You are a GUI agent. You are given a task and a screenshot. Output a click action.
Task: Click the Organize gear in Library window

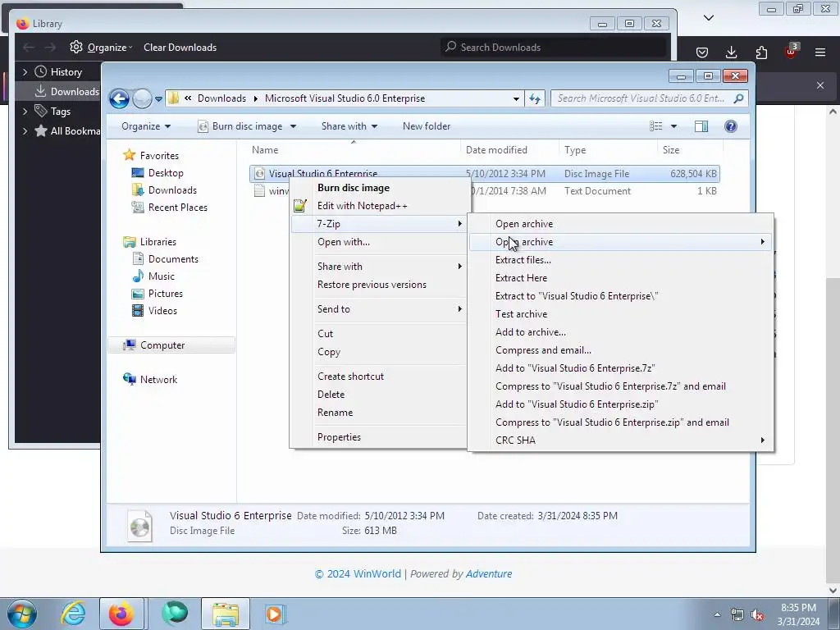click(76, 47)
